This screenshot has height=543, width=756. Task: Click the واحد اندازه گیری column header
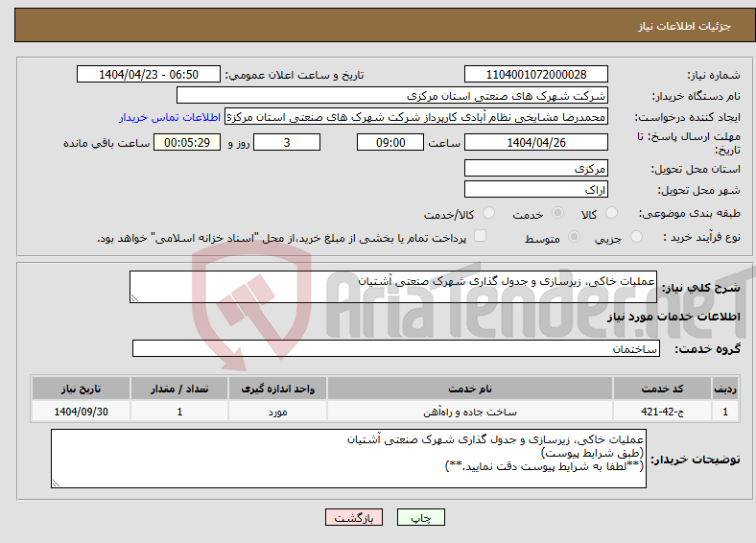[x=277, y=389]
